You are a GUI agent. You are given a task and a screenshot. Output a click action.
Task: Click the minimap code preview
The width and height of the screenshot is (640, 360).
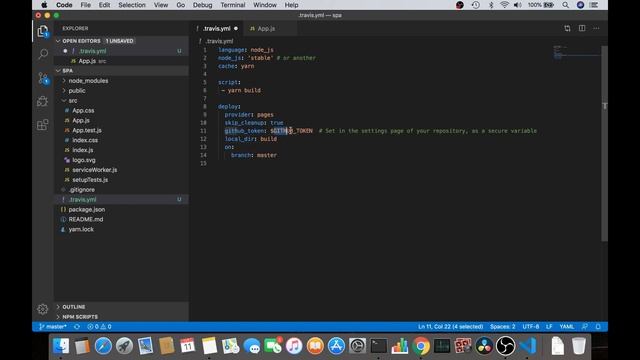point(576,52)
